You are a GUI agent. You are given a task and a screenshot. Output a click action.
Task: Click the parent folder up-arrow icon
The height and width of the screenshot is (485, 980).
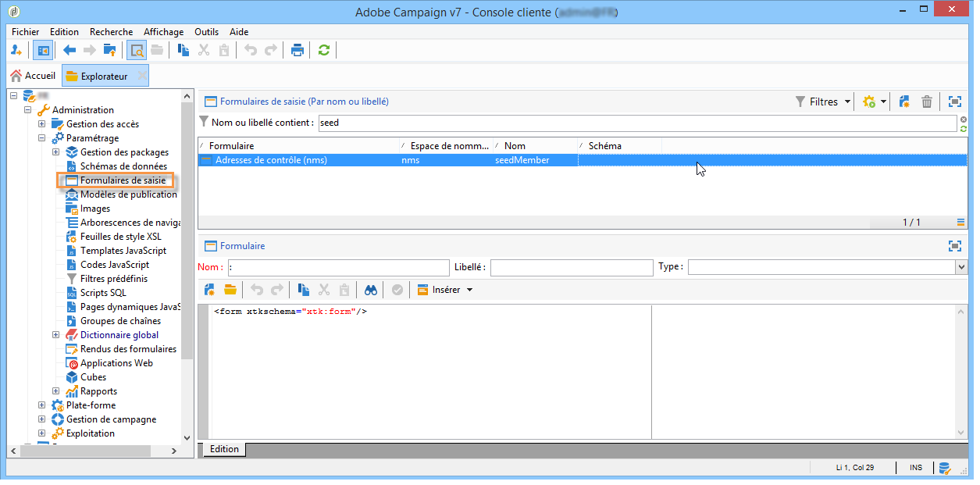pyautogui.click(x=110, y=50)
